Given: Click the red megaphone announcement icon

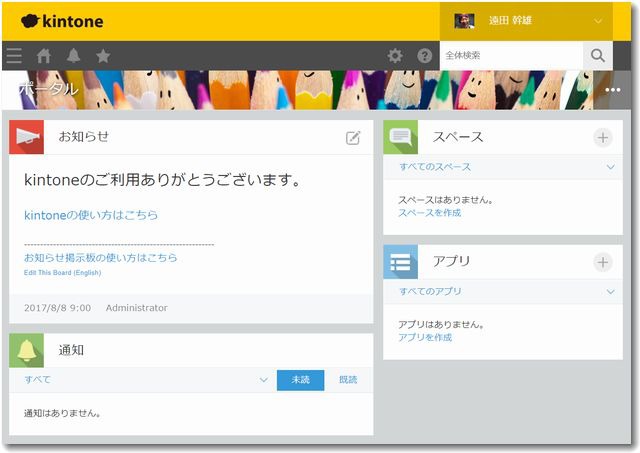Looking at the screenshot, I should tap(27, 137).
